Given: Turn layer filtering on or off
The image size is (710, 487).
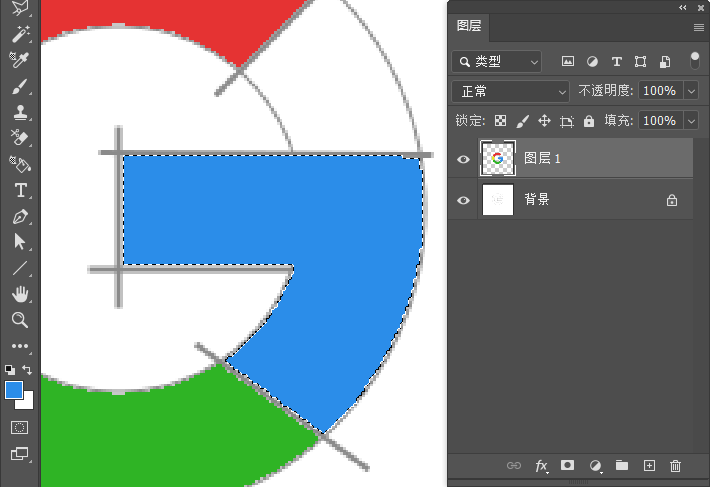Looking at the screenshot, I should point(695,61).
